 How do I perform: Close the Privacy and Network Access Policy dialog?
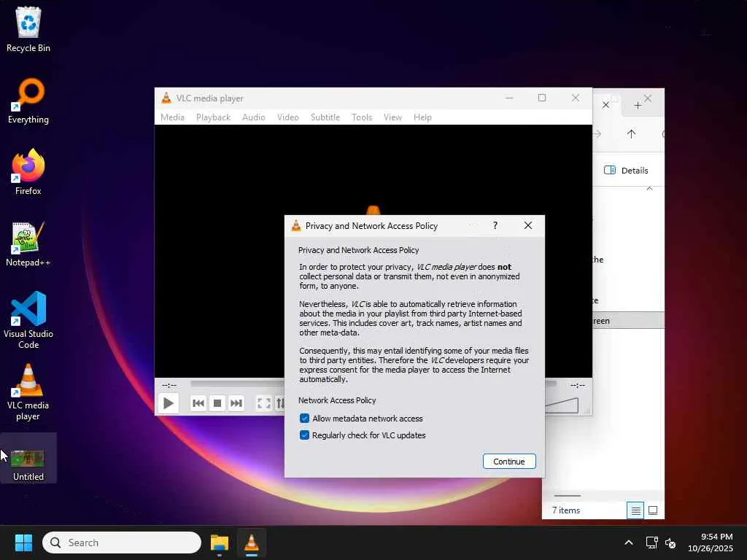[x=528, y=225]
